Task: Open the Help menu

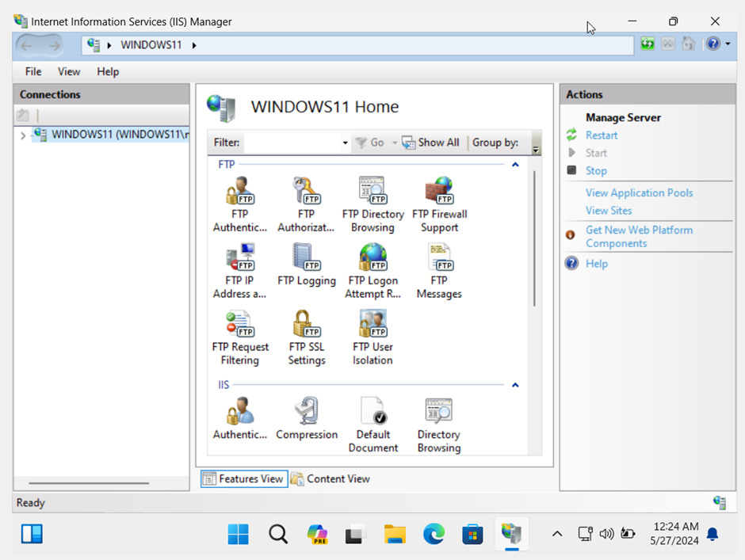Action: 108,72
